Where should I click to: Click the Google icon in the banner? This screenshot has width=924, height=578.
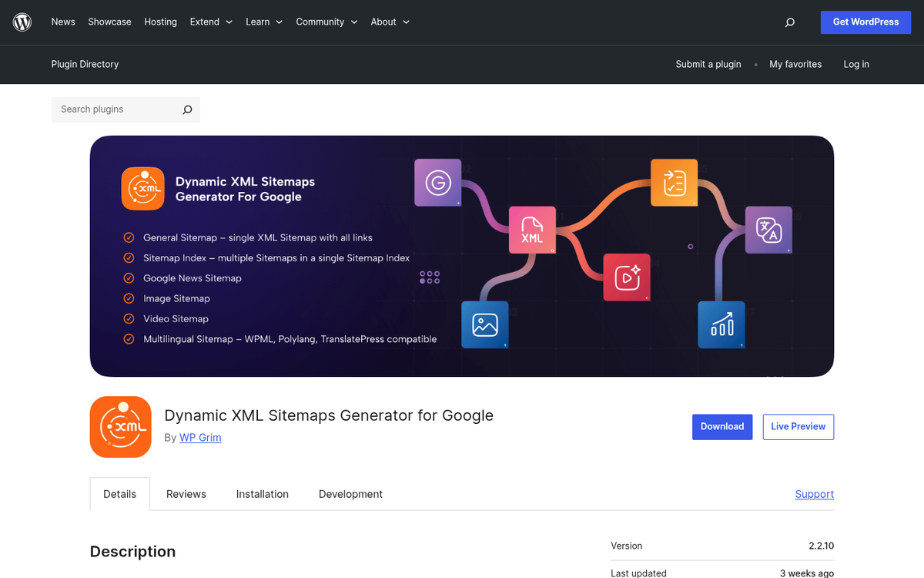[437, 183]
